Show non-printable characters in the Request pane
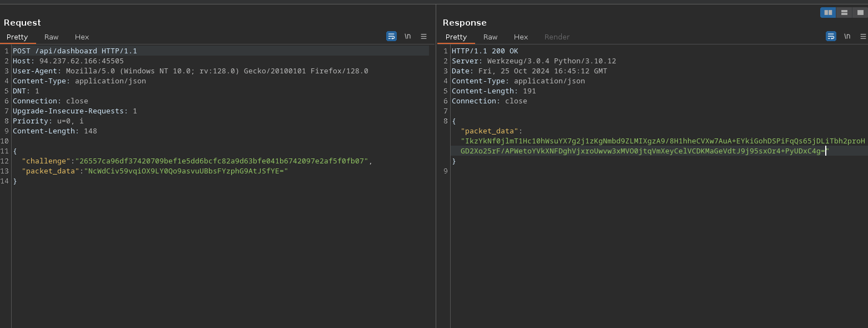The height and width of the screenshot is (328, 868). [x=408, y=36]
